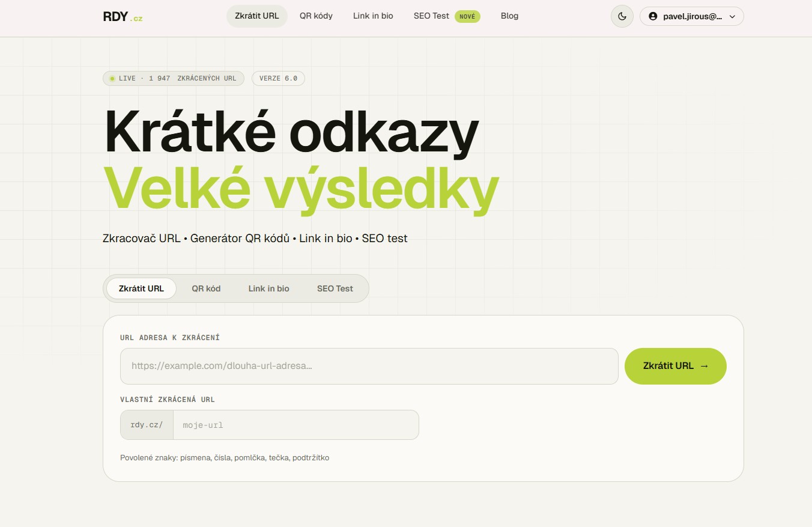Open SEO Test in top navigation
Viewport: 812px width, 527px height.
[x=431, y=16]
